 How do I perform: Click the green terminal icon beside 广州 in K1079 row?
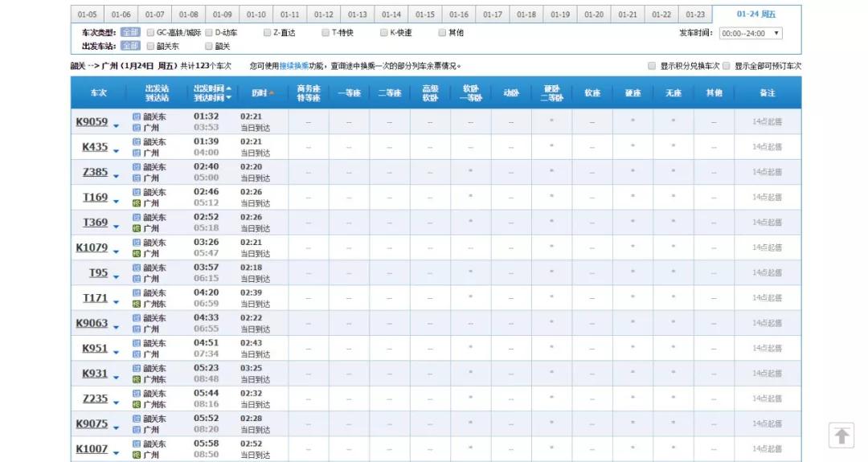pos(136,253)
